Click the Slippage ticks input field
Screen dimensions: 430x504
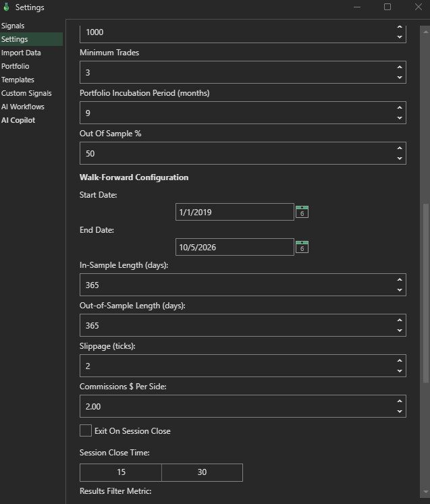pyautogui.click(x=243, y=366)
